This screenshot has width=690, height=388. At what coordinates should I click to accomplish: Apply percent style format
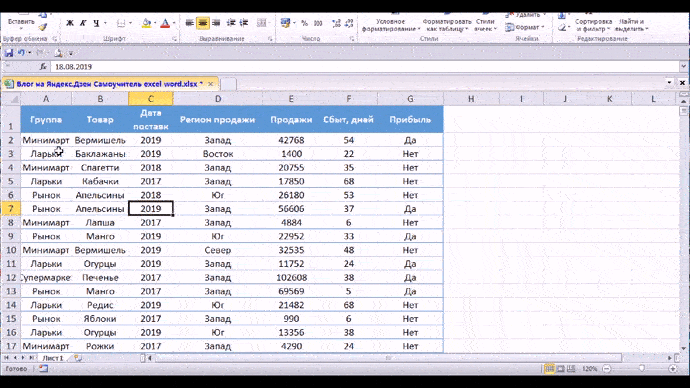[x=305, y=23]
